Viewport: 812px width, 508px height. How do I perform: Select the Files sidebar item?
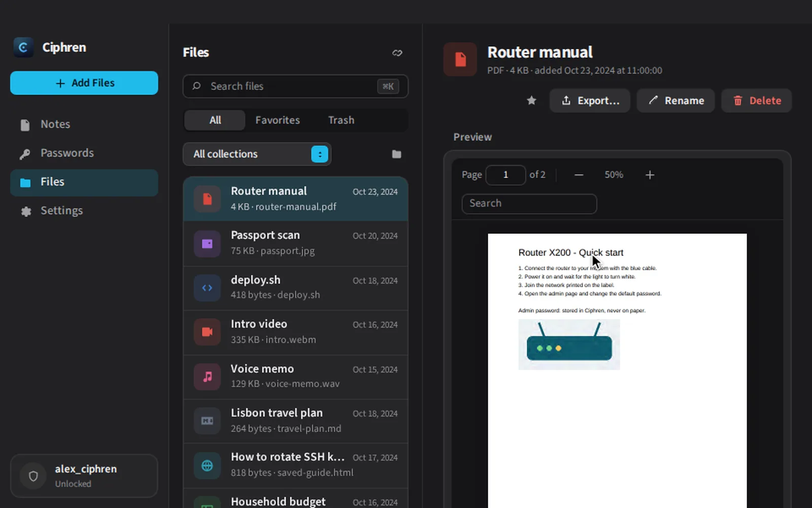click(84, 182)
